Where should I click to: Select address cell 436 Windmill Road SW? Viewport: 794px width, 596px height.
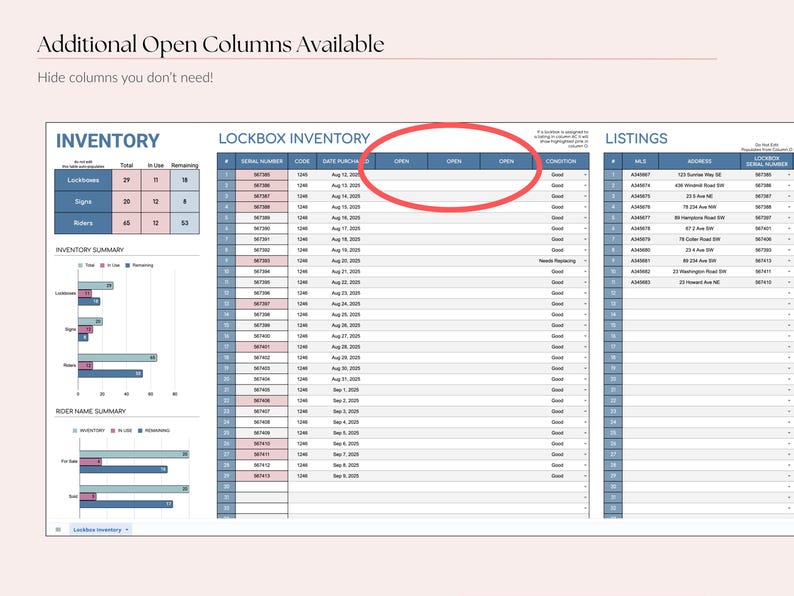pyautogui.click(x=699, y=185)
